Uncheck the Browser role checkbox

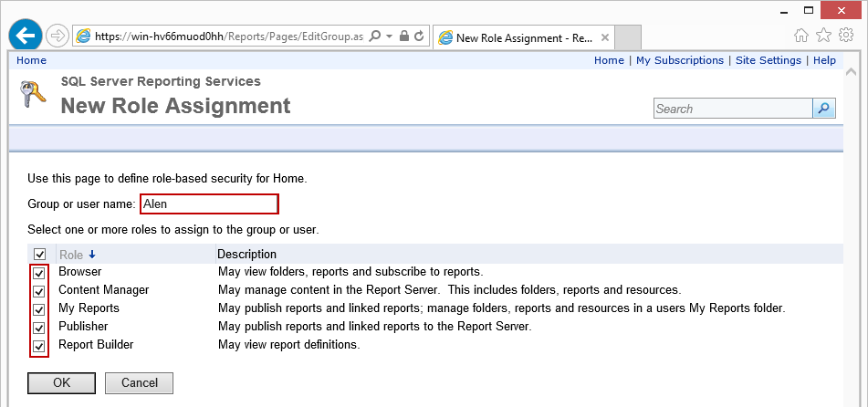[x=39, y=273]
